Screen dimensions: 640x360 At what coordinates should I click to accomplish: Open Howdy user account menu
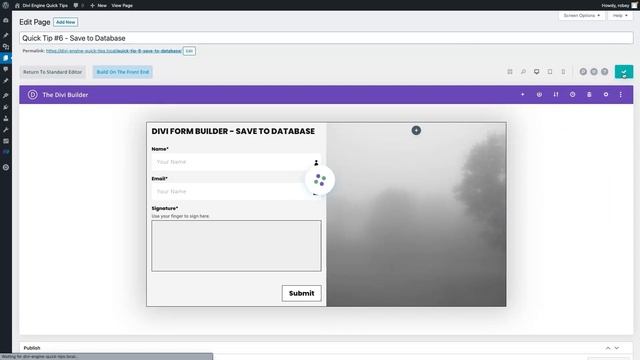coord(619,5)
